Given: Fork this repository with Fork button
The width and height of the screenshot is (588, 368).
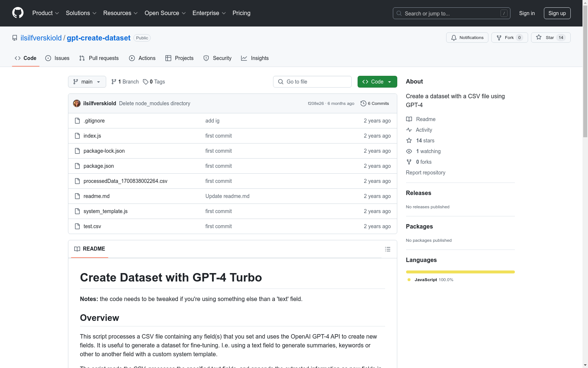Looking at the screenshot, I should tap(509, 38).
